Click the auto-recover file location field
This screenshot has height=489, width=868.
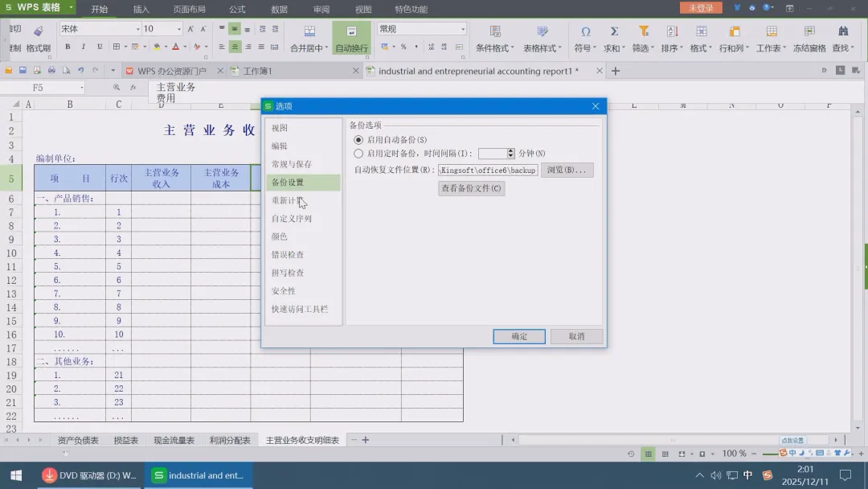488,170
